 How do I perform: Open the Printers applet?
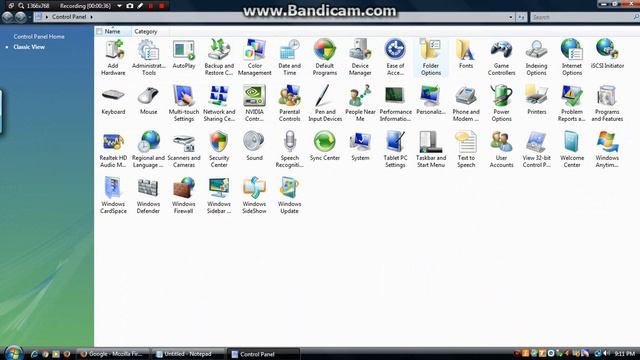536,101
